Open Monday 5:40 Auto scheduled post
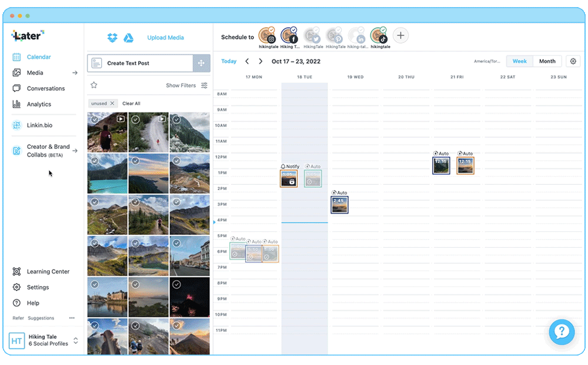This screenshot has width=588, height=365. (238, 251)
